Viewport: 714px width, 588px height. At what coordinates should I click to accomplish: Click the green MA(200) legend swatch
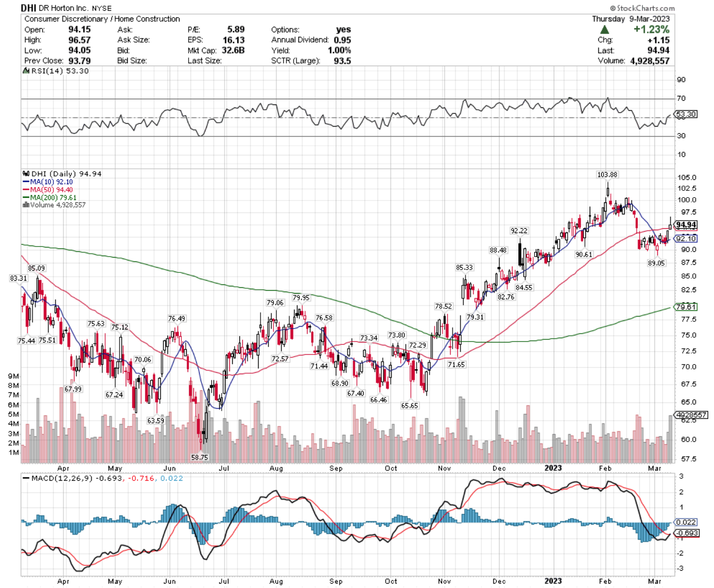point(26,198)
